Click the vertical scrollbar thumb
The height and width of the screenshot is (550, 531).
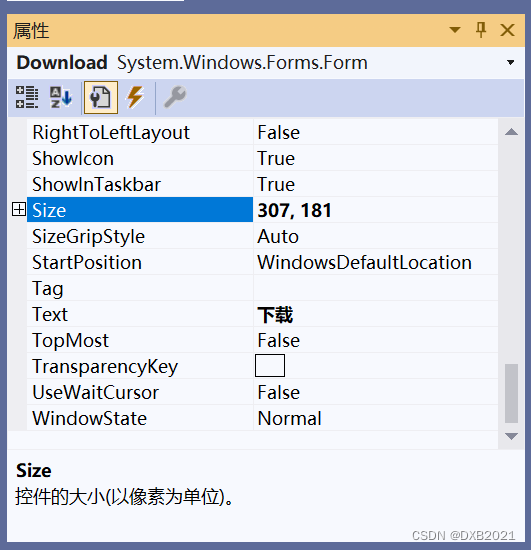(x=511, y=394)
